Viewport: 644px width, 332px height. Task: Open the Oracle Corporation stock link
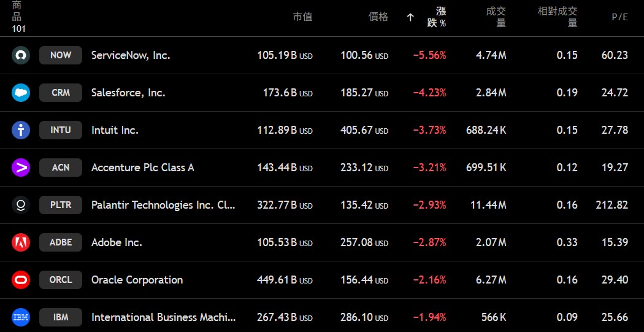[137, 280]
